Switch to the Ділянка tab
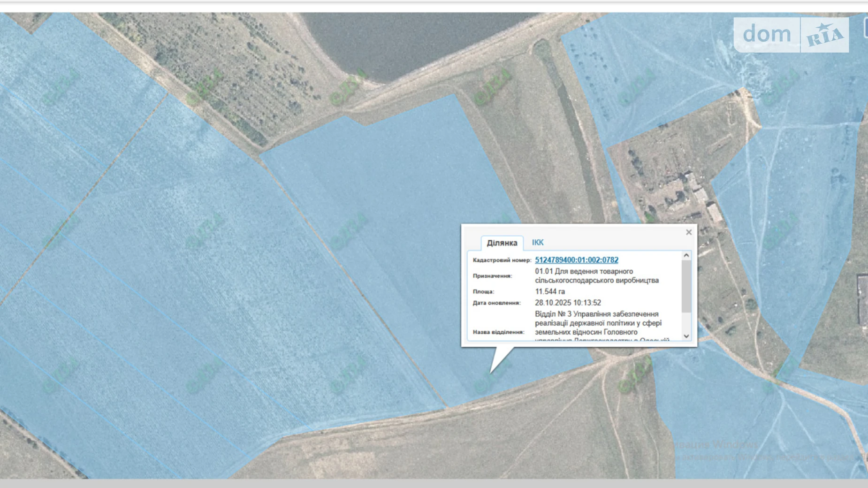The image size is (868, 488). [502, 243]
